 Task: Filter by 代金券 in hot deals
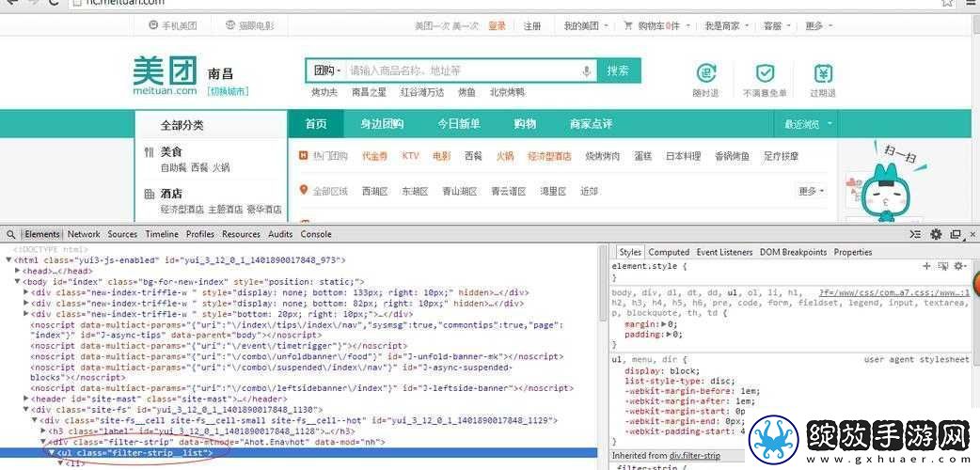(375, 156)
